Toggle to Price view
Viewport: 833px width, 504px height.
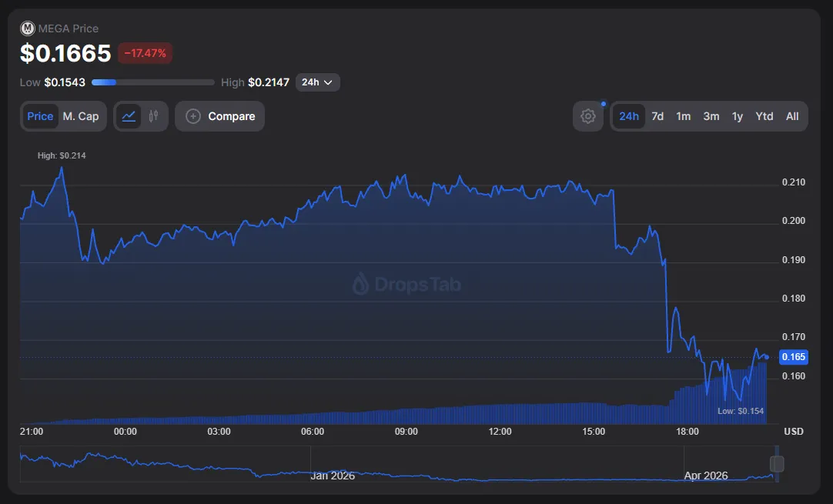point(40,116)
